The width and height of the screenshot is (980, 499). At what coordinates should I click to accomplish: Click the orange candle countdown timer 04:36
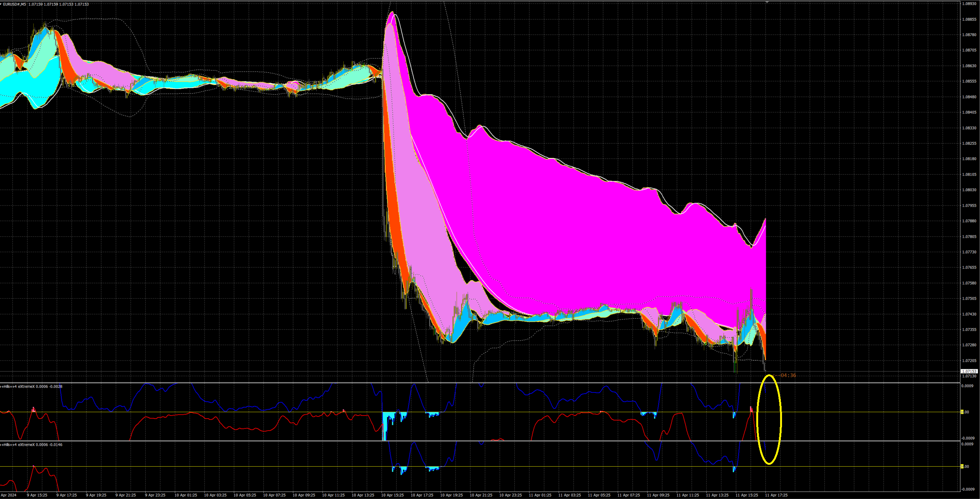(x=788, y=375)
